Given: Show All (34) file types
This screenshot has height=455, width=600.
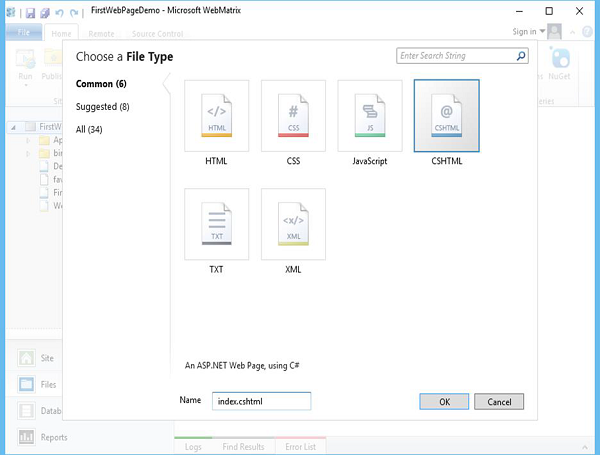Looking at the screenshot, I should [89, 130].
